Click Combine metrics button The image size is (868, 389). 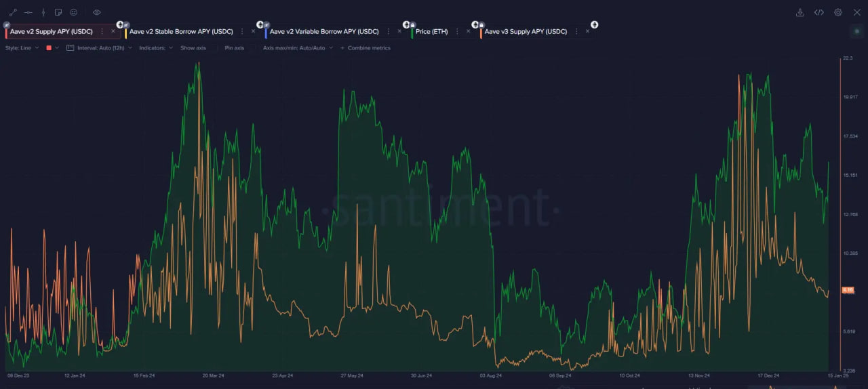pyautogui.click(x=366, y=48)
